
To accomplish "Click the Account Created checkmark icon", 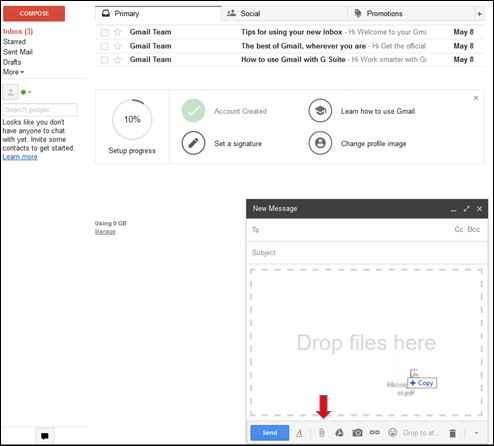I will click(193, 111).
